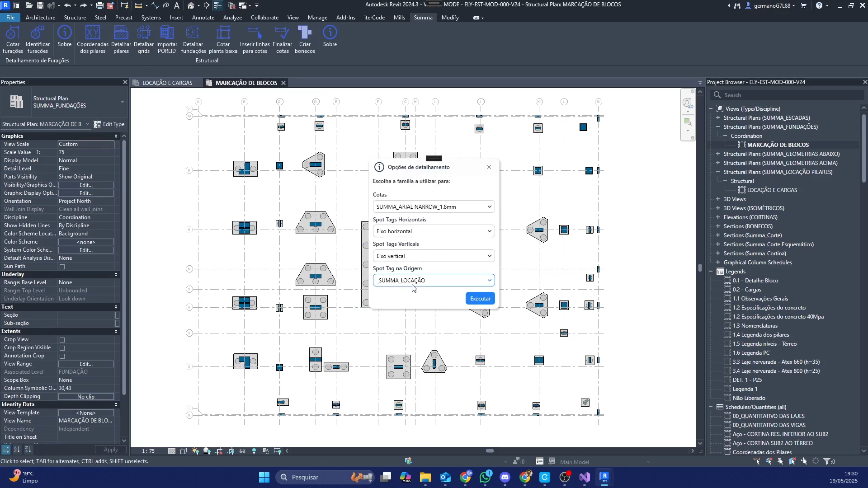Switch to LOCAÇÃO E CARGAS view tab

pos(167,83)
